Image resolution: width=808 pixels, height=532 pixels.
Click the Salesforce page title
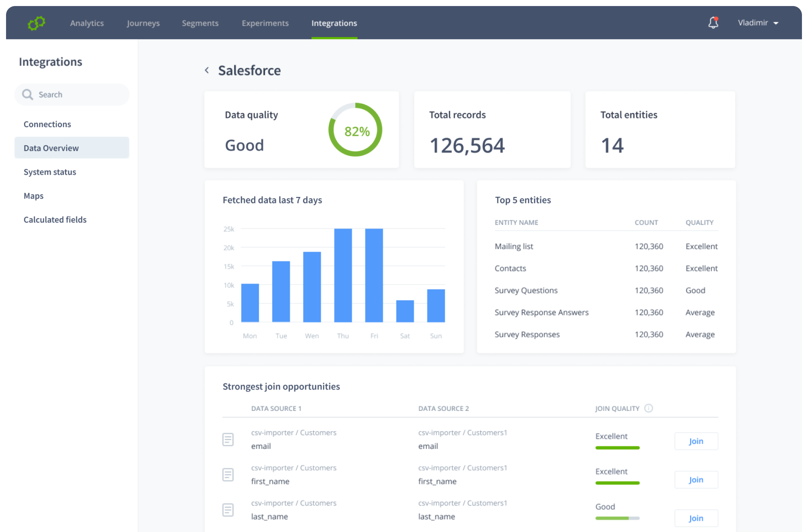249,71
